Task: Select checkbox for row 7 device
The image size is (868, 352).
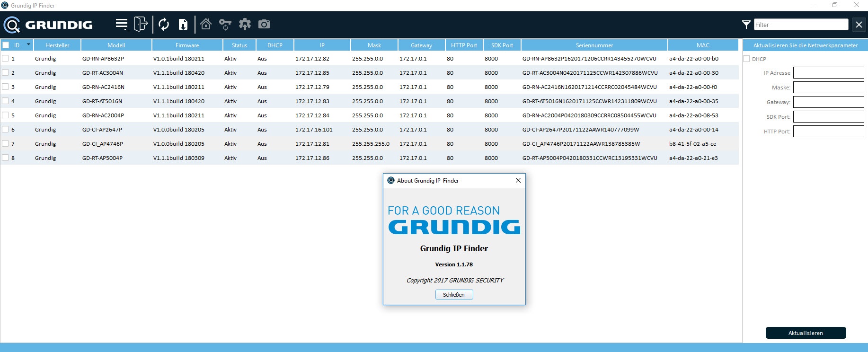Action: point(5,143)
